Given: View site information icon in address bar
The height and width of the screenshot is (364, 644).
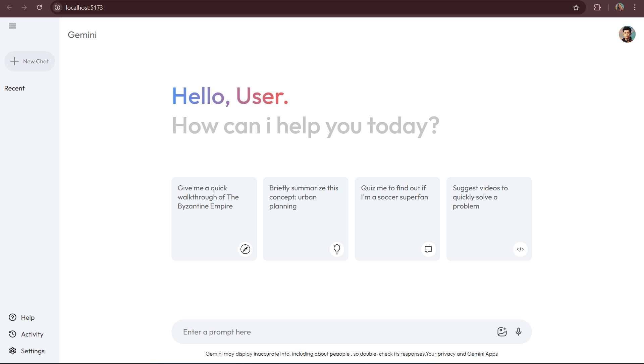Looking at the screenshot, I should [x=58, y=7].
